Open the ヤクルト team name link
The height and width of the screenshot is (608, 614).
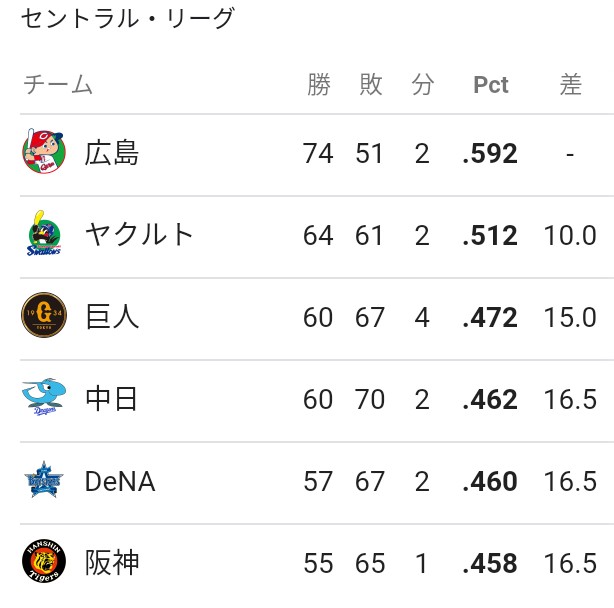click(x=139, y=235)
